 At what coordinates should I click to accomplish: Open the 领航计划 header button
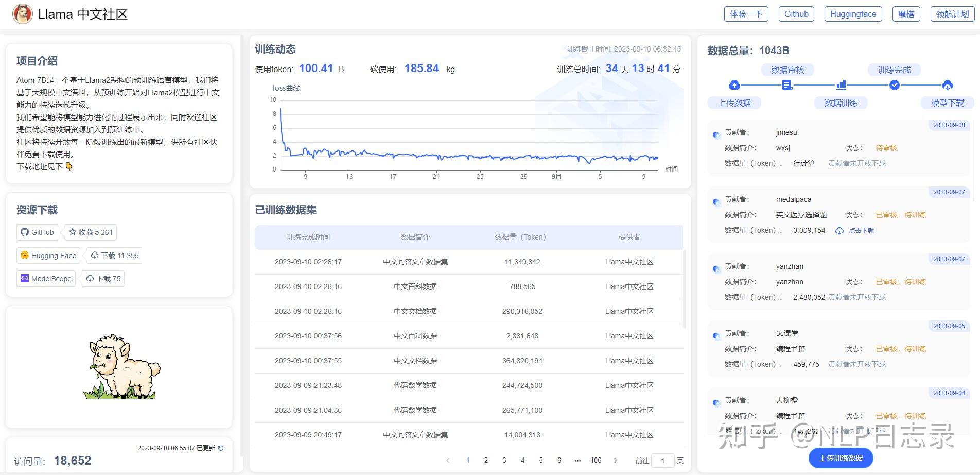coord(952,14)
